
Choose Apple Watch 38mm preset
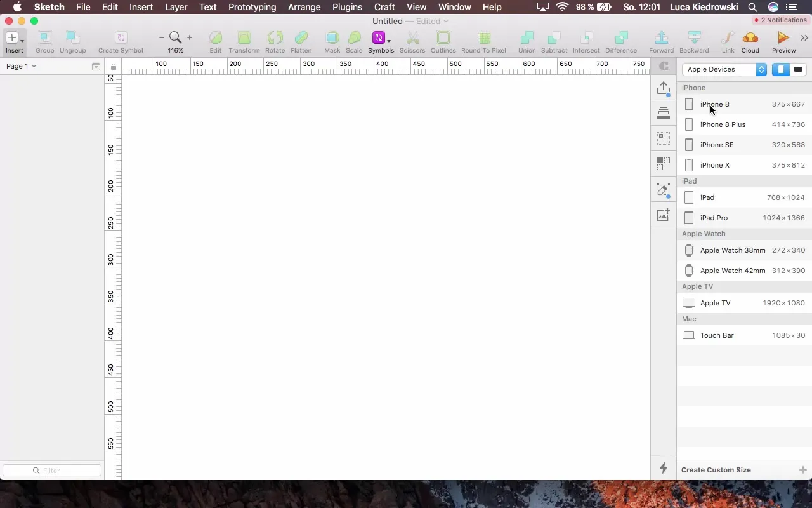(744, 250)
